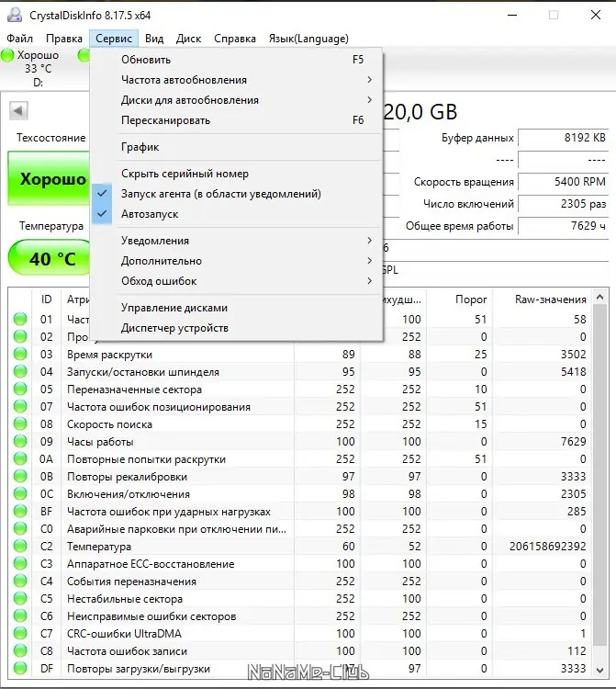Click scrollbar down arrow of attribute list
This screenshot has width=616, height=689.
pos(599,670)
